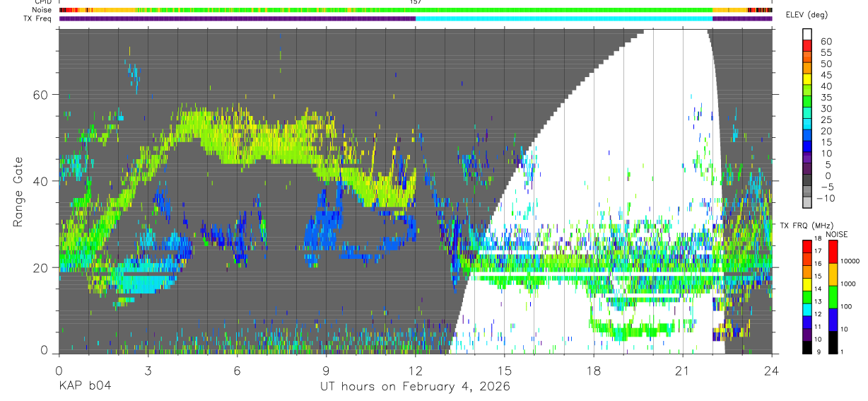The image size is (868, 401).
Task: Click the 'TX FRQ (MHz)' legend title
Action: [x=806, y=226]
